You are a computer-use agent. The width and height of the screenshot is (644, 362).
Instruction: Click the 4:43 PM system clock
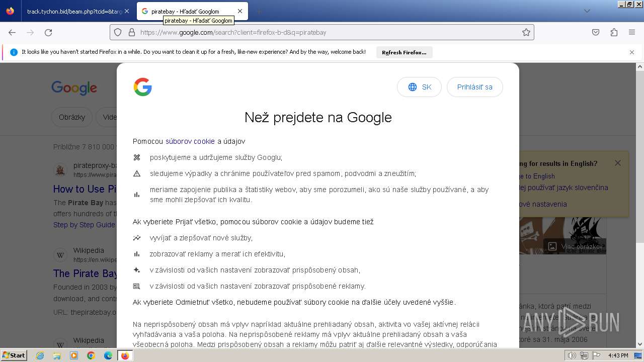coord(618,355)
